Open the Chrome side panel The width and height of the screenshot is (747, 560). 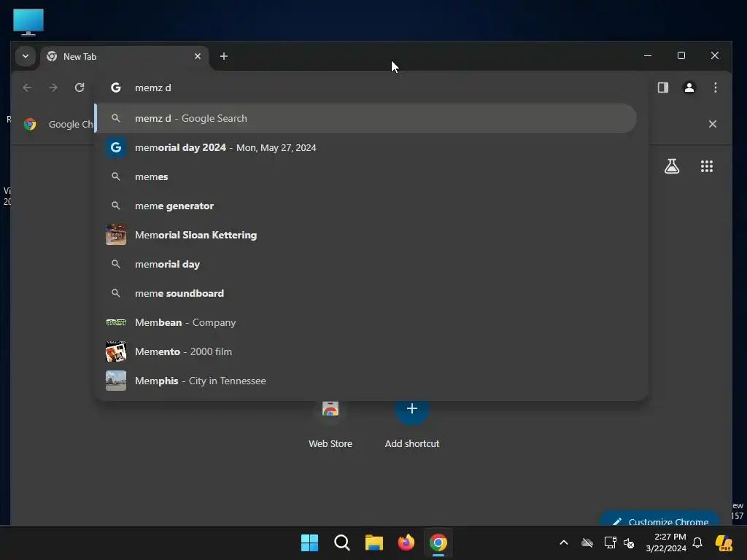click(x=663, y=87)
